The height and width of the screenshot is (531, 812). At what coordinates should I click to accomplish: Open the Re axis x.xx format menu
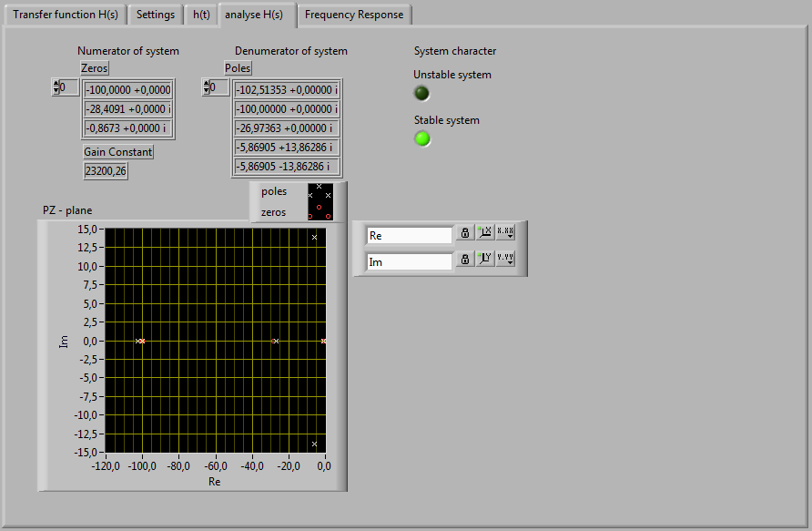(x=505, y=233)
